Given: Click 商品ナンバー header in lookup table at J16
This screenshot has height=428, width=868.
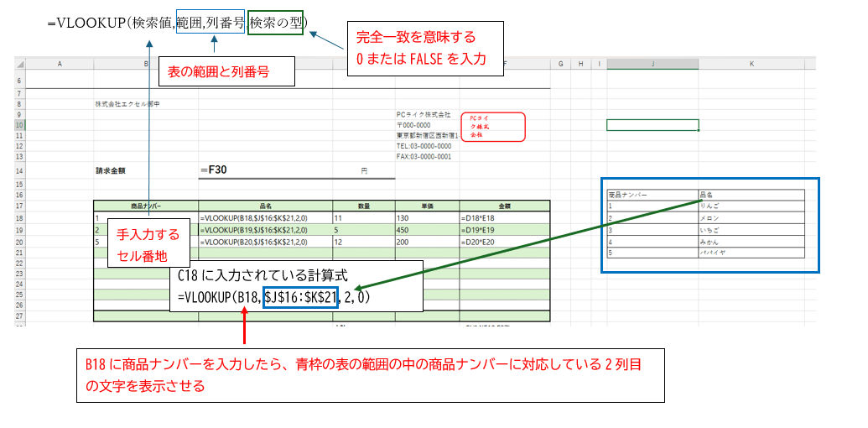Looking at the screenshot, I should tap(652, 195).
